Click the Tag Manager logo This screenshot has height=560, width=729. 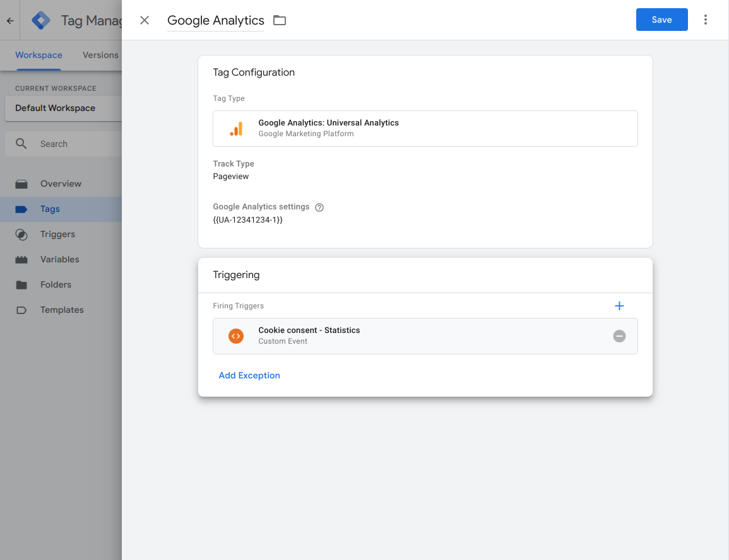[41, 20]
